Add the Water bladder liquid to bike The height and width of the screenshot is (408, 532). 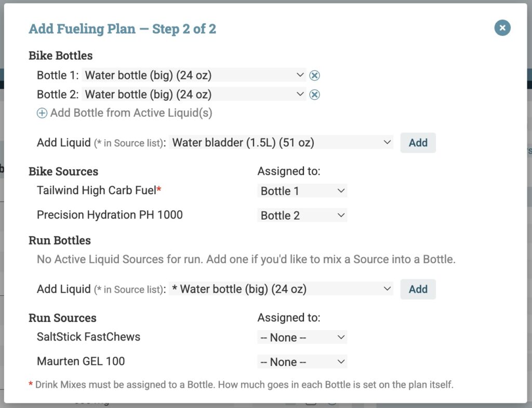click(x=418, y=143)
